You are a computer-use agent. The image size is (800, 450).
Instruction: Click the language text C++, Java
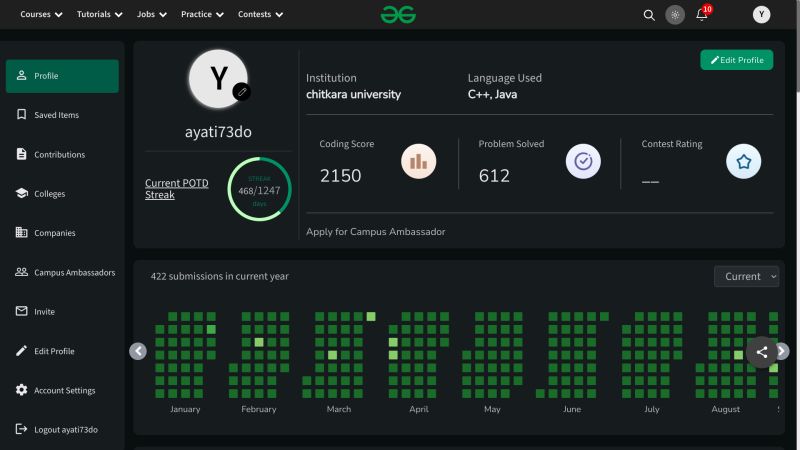coord(492,94)
